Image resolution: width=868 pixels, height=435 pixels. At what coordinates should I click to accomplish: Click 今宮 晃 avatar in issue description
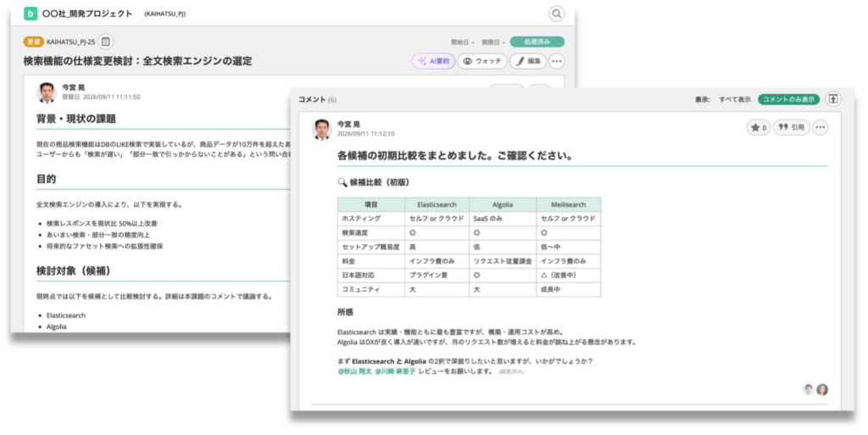click(47, 93)
